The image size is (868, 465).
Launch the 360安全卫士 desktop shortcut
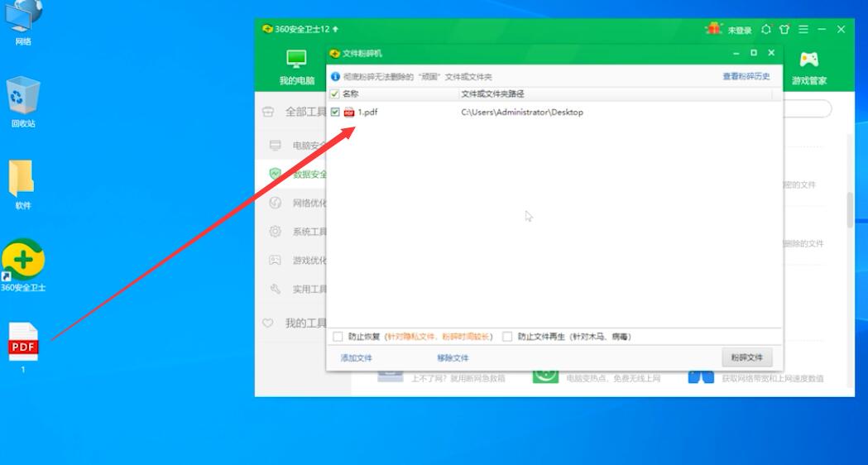click(x=22, y=265)
